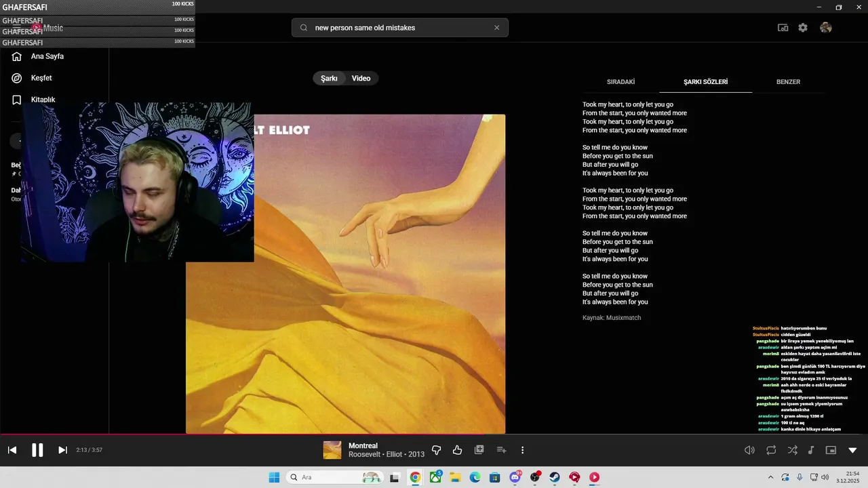Open Microsoft Store from the taskbar

pyautogui.click(x=495, y=477)
